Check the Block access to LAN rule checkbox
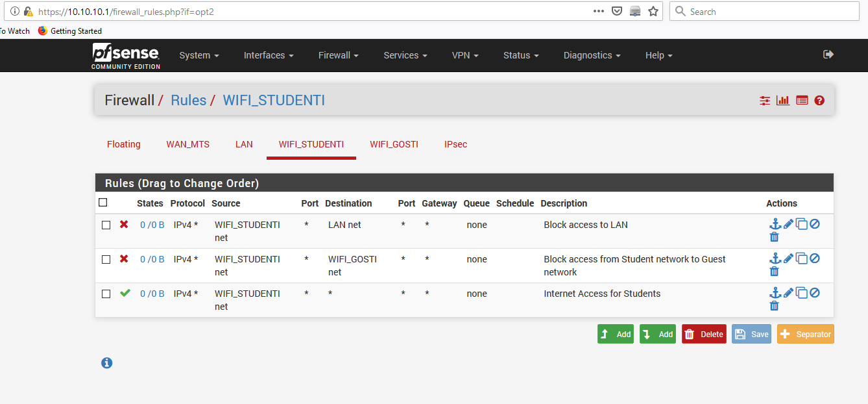868x404 pixels. pos(106,225)
